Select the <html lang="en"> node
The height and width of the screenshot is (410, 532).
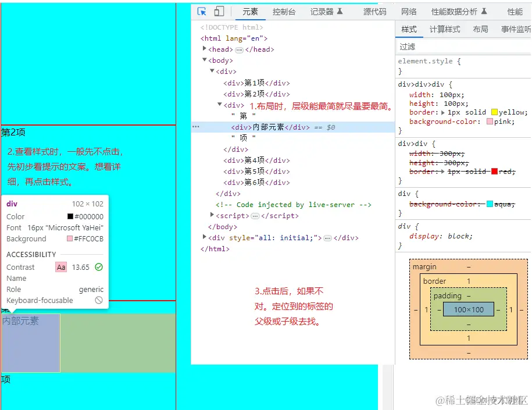point(234,38)
